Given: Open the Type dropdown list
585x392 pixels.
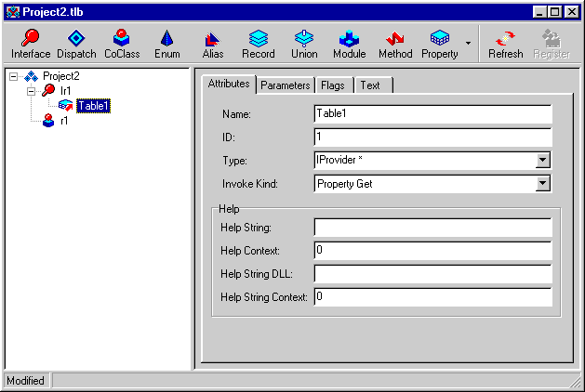Looking at the screenshot, I should click(x=543, y=161).
